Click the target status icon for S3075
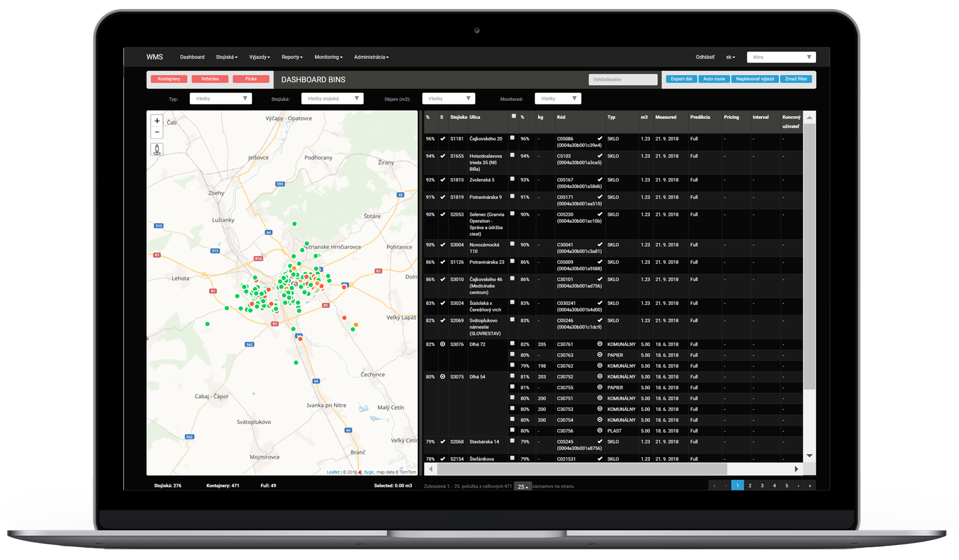The height and width of the screenshot is (560, 959). (442, 377)
